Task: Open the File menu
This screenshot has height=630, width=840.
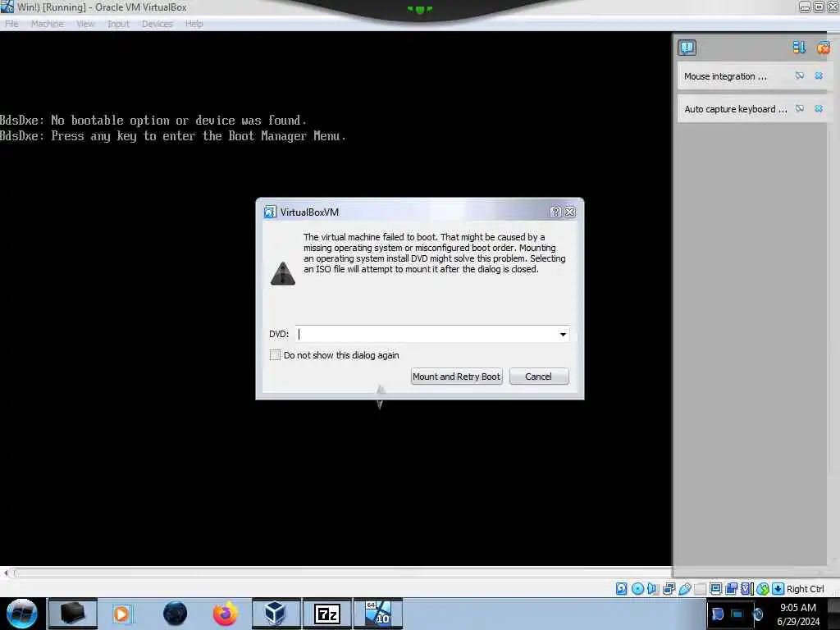Action: [11, 24]
